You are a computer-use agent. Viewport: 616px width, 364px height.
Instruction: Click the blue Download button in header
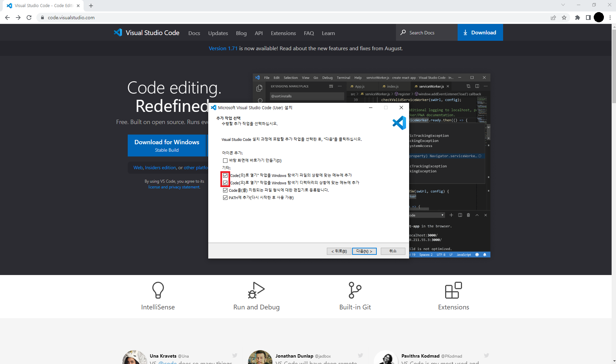[480, 32]
